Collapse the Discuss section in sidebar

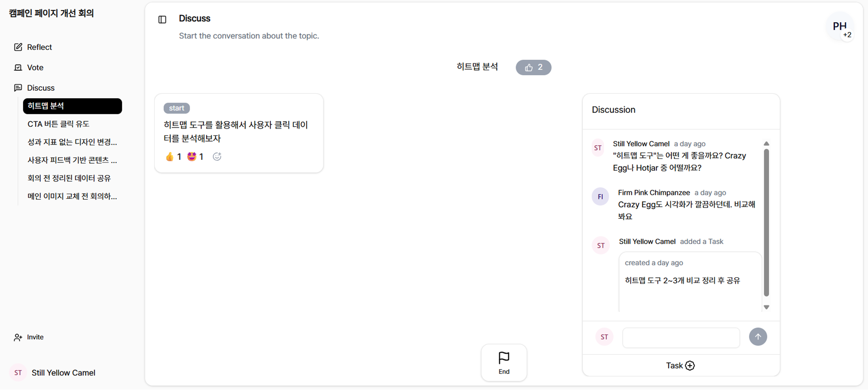pyautogui.click(x=40, y=88)
